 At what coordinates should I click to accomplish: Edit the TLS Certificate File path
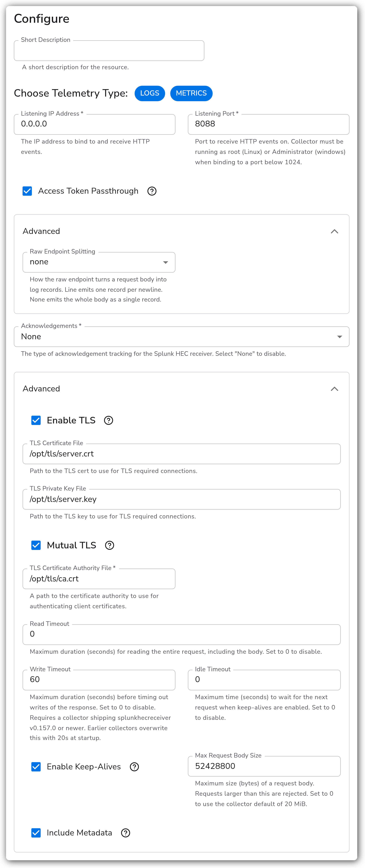181,454
